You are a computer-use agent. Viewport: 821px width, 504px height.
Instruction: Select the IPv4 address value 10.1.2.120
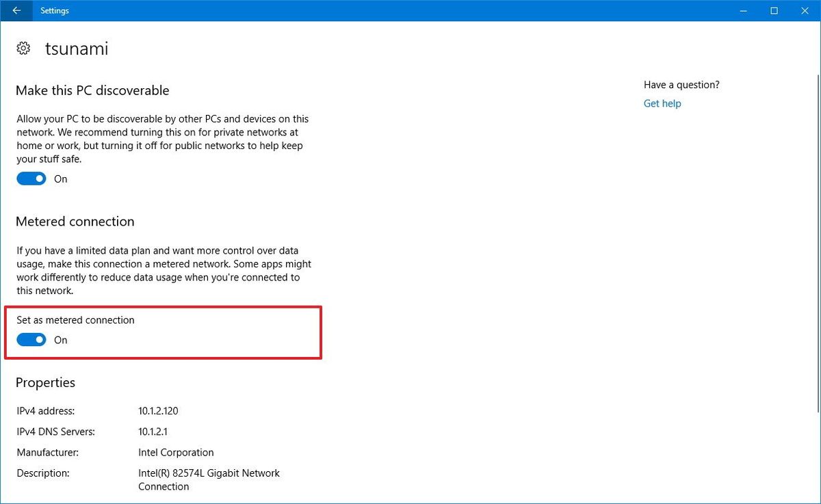point(158,410)
